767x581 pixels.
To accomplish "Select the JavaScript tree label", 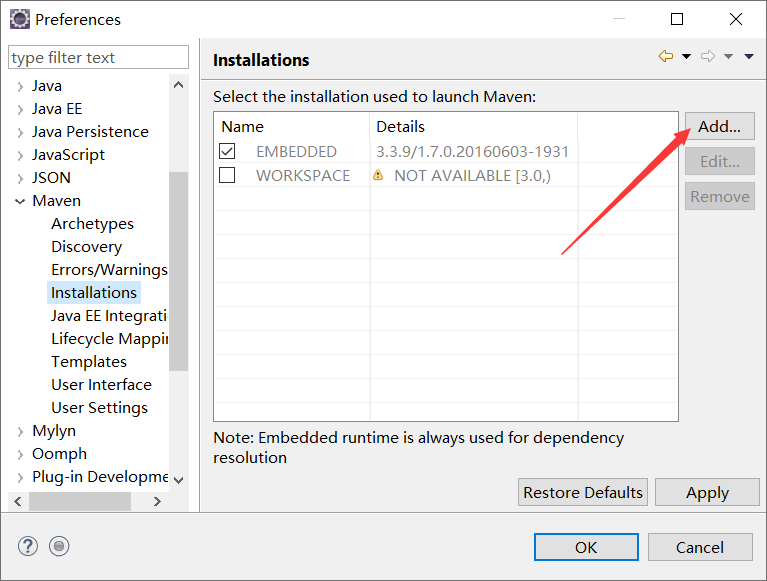I will [x=68, y=155].
